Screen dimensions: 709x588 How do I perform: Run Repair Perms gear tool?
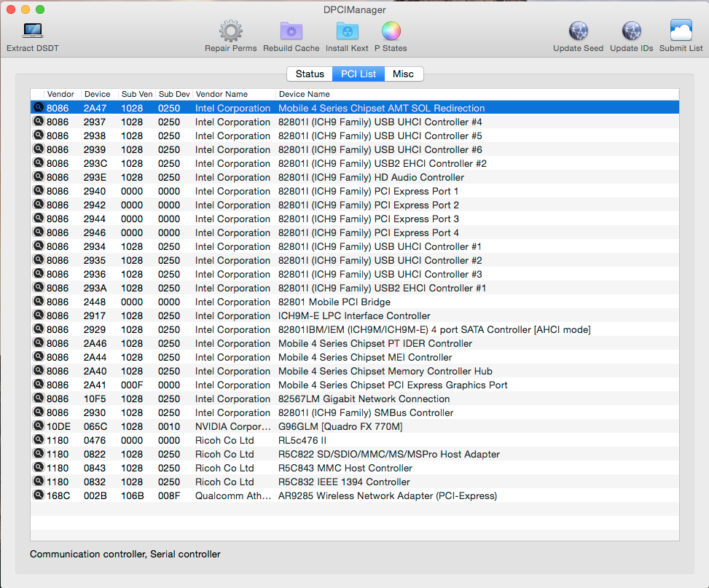(230, 31)
